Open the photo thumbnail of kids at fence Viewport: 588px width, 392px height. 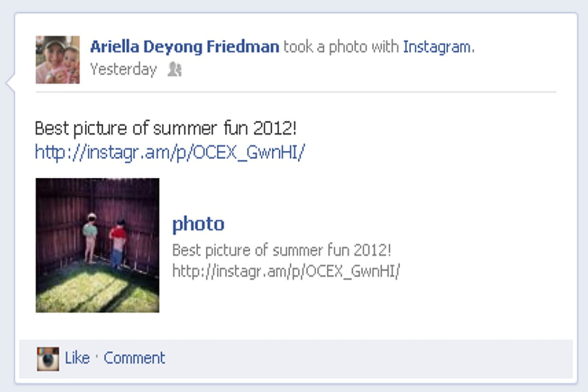[97, 245]
